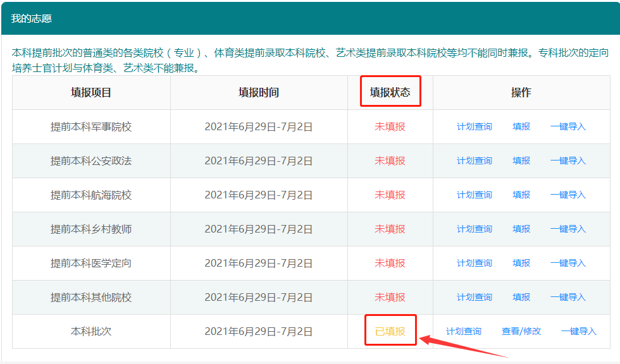Screen dimensions: 620x364
Task: Click the 填报状态 column header
Action: pyautogui.click(x=390, y=92)
